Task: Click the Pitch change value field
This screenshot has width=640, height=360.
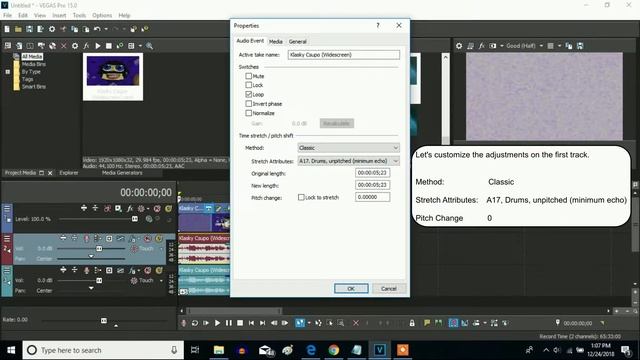Action: click(x=373, y=197)
